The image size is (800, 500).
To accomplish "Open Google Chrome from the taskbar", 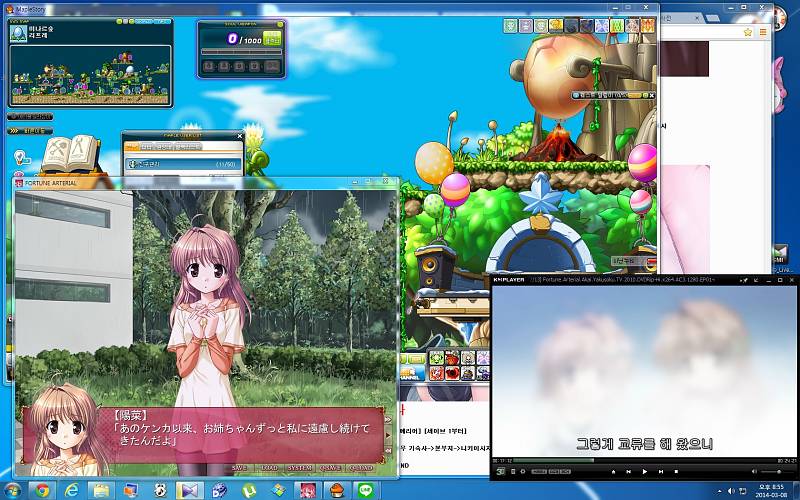I will pos(41,490).
